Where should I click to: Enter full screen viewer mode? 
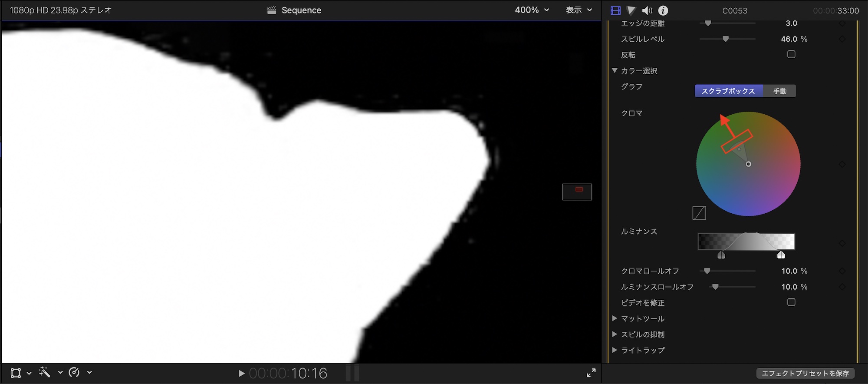tap(591, 373)
